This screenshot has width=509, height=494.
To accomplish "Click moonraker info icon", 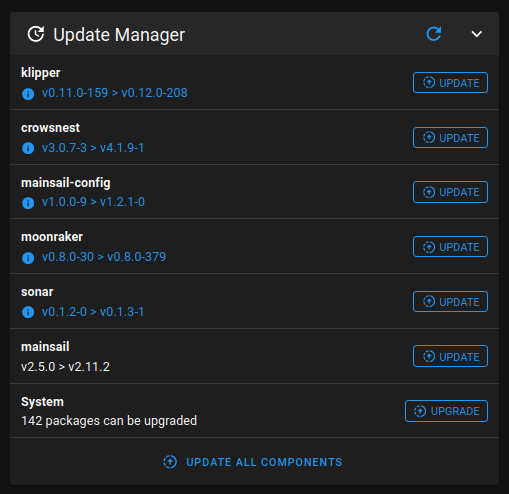I will [28, 258].
